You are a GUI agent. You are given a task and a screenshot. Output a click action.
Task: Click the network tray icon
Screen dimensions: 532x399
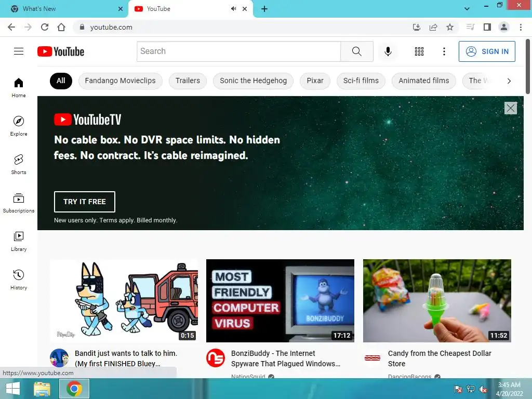click(x=471, y=389)
